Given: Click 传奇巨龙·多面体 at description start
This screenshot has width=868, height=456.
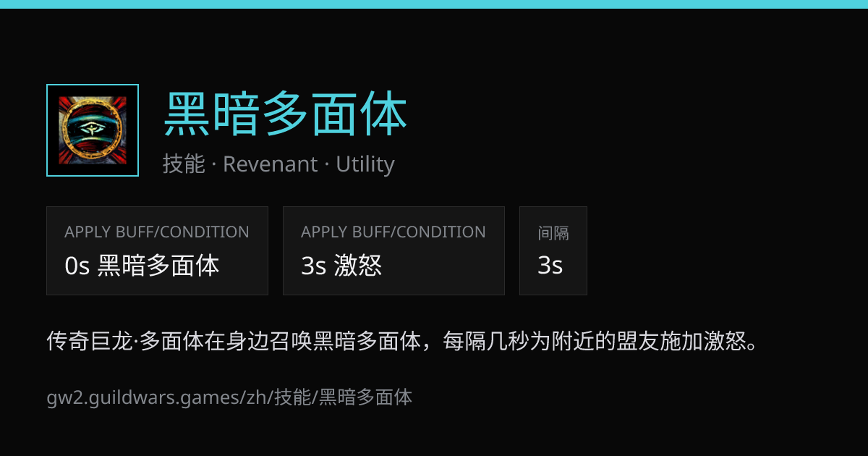Looking at the screenshot, I should [127, 340].
